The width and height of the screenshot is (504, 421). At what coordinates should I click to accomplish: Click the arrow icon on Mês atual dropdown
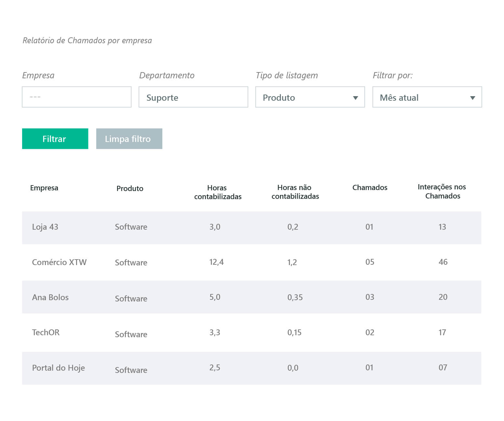coord(472,98)
